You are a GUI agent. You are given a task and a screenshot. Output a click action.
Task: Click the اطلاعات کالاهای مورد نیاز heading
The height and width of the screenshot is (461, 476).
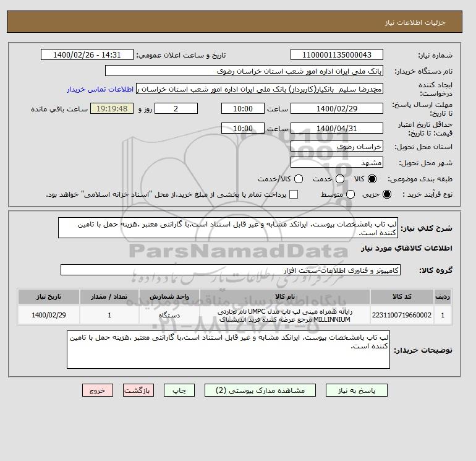407,248
